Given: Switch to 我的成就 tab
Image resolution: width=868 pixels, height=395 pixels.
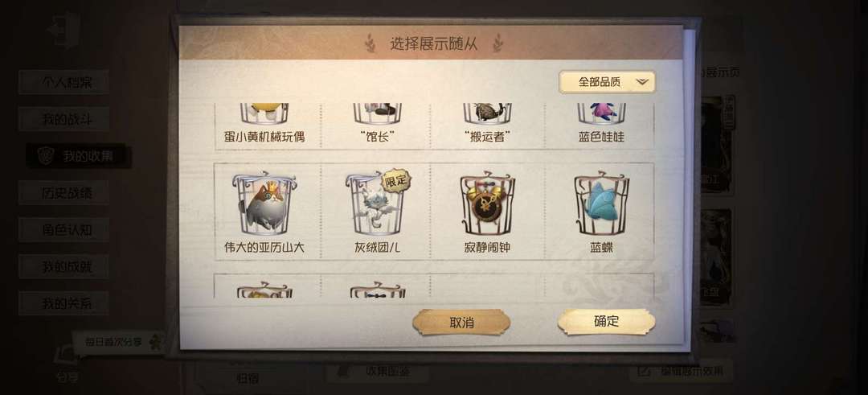Looking at the screenshot, I should click(x=63, y=266).
